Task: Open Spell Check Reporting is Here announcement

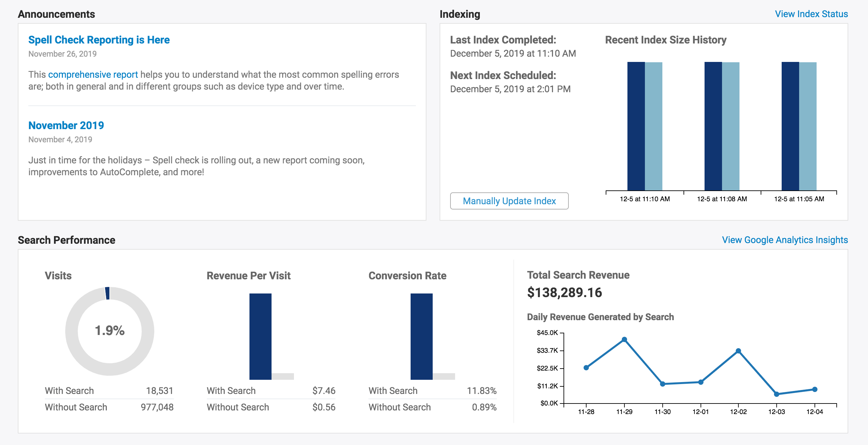Action: pyautogui.click(x=99, y=40)
